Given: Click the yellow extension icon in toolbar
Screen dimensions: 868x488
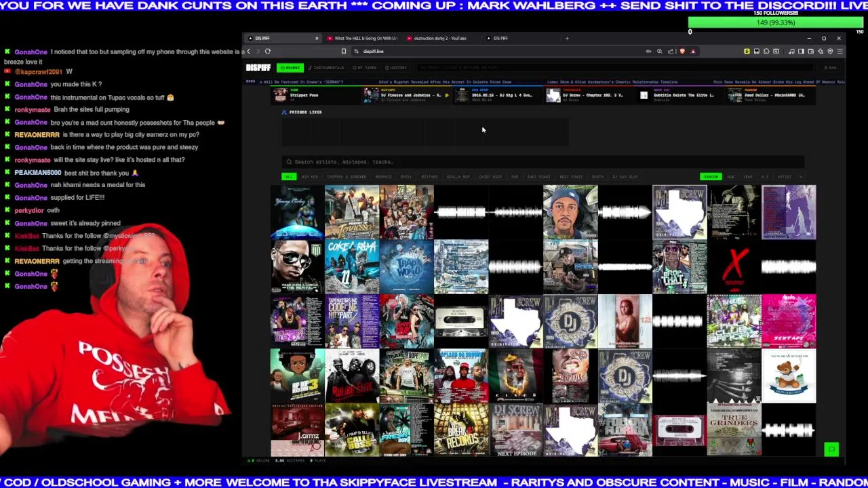Looking at the screenshot, I should tap(747, 52).
